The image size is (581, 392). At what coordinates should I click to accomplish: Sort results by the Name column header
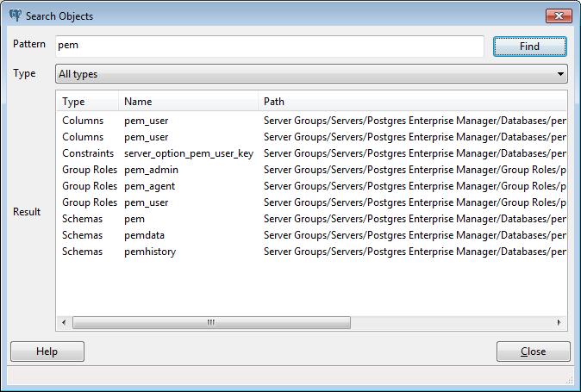tap(188, 102)
